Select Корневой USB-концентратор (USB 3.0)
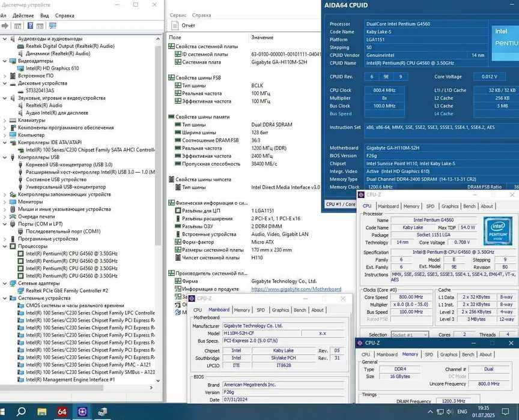 [x=69, y=164]
